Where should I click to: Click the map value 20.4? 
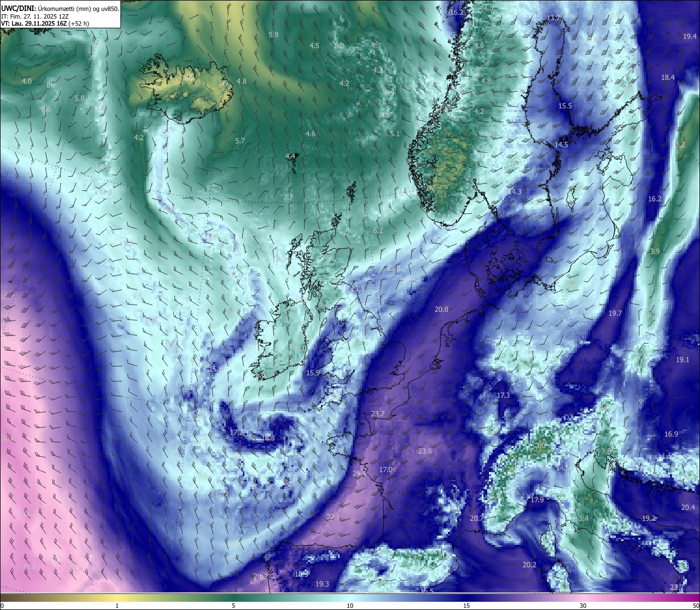click(x=688, y=508)
